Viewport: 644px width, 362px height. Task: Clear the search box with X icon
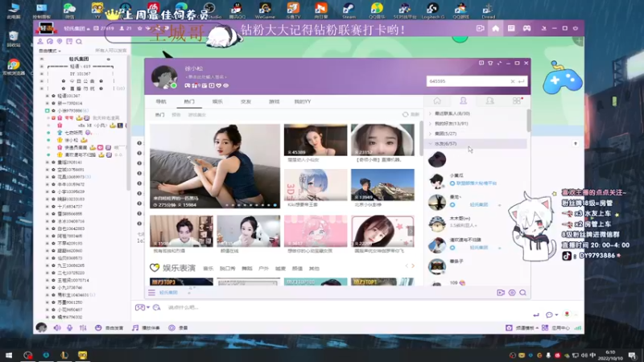(513, 81)
